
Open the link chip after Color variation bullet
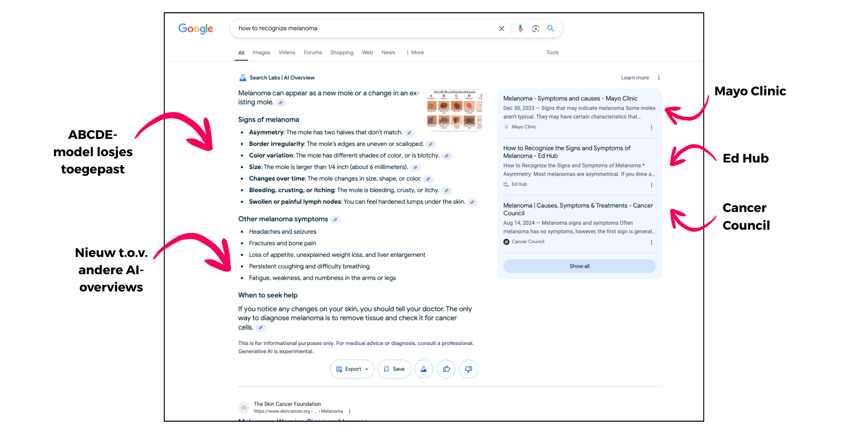point(446,156)
